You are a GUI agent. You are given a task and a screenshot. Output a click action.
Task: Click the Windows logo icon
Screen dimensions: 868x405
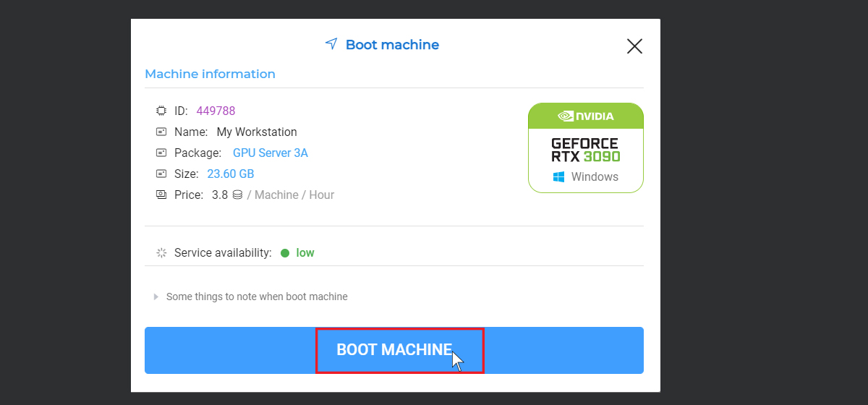click(558, 176)
